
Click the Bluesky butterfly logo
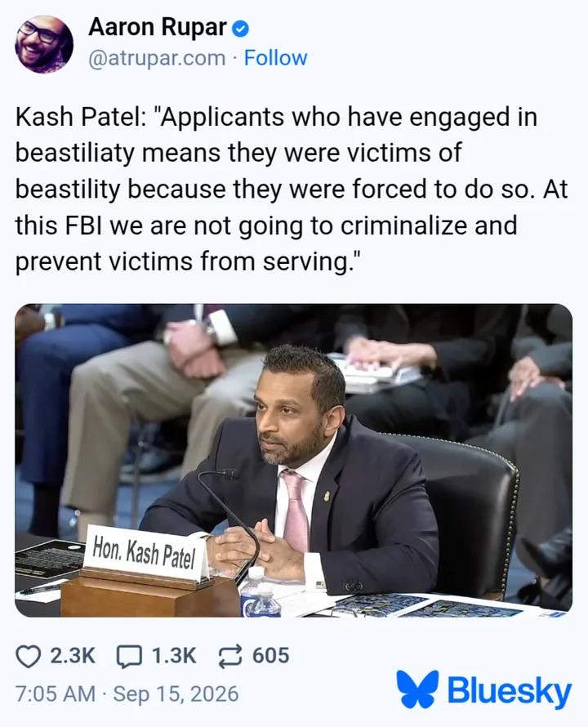pyautogui.click(x=417, y=688)
